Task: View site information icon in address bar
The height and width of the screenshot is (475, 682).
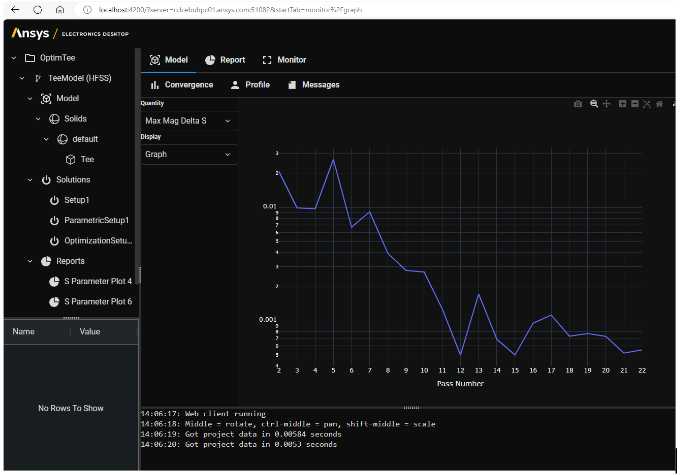Action: click(x=87, y=10)
